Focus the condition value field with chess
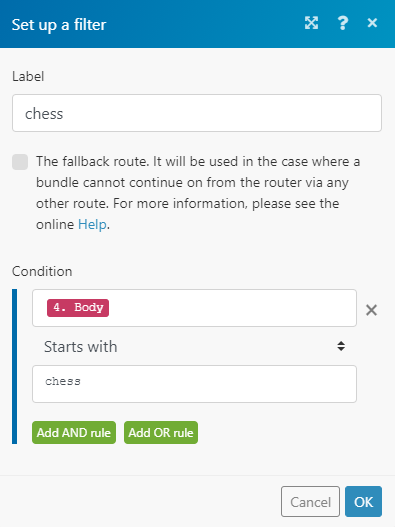This screenshot has width=395, height=527. [x=194, y=384]
